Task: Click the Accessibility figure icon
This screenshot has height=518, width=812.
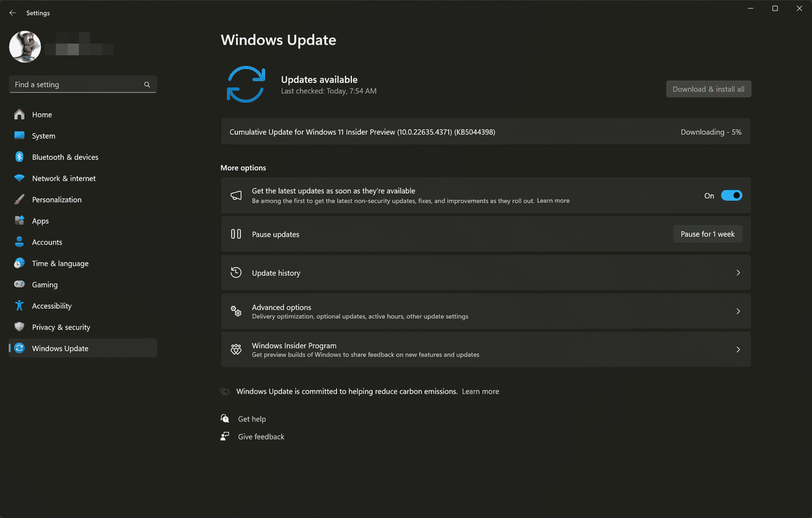Action: pos(19,306)
